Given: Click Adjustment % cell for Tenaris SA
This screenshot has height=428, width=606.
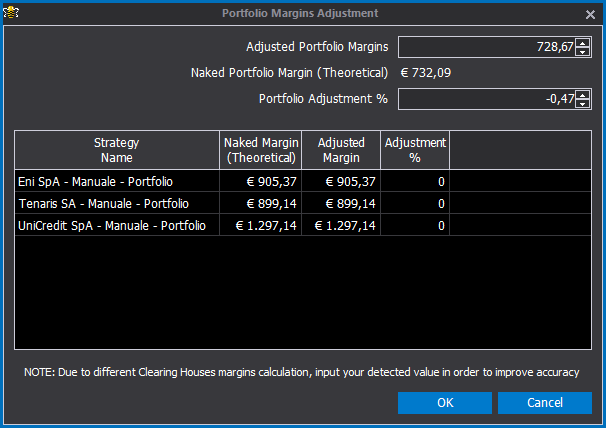Looking at the screenshot, I should tap(415, 203).
